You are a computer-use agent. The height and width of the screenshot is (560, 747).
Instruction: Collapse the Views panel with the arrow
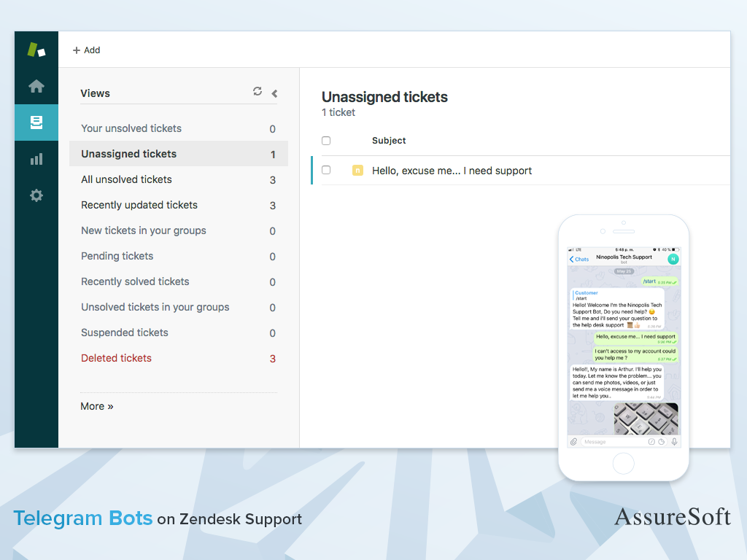tap(274, 93)
